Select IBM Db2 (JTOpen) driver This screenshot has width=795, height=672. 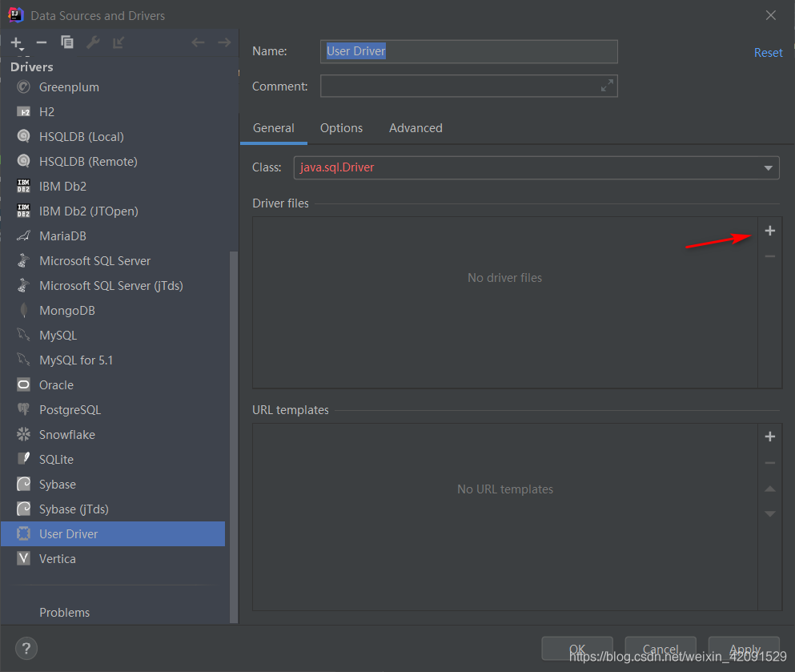(113, 211)
